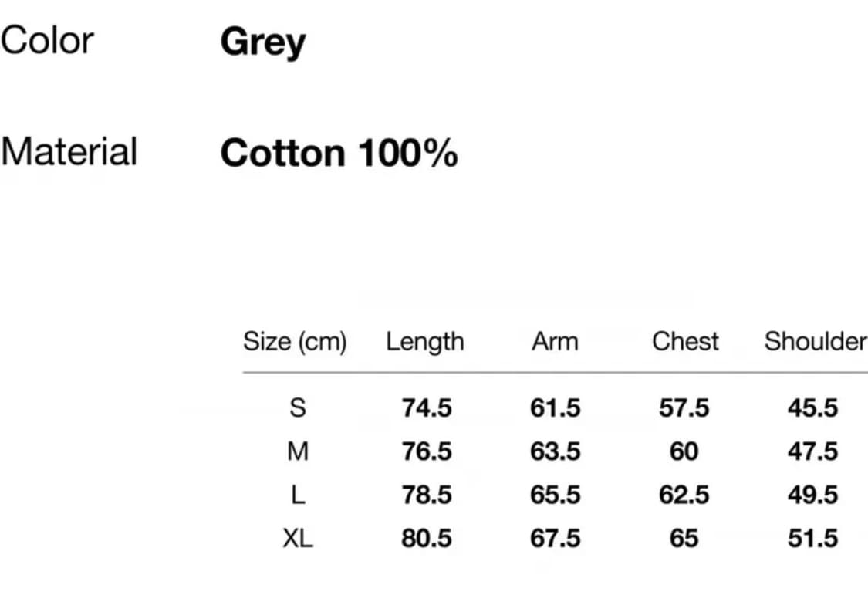
Task: Select the Shoulder column header
Action: (x=815, y=341)
